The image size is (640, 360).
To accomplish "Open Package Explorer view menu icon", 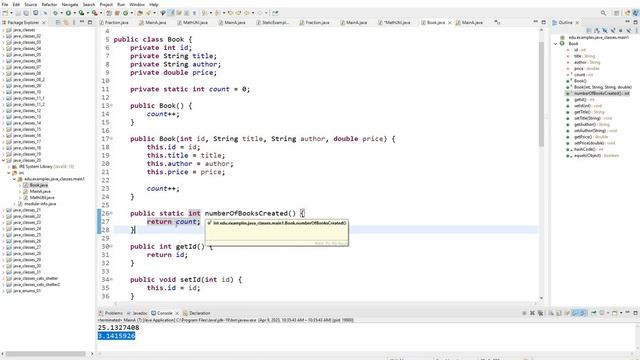I will pos(74,22).
